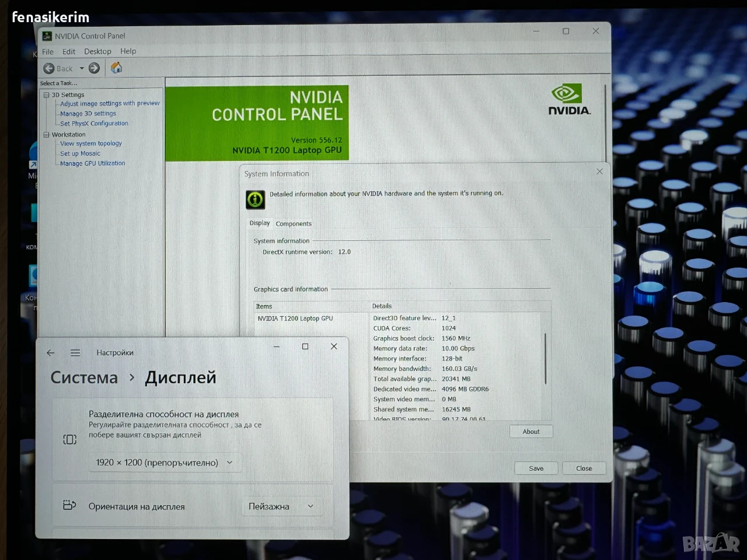747x560 pixels.
Task: Collapse the Workstation tree node
Action: tap(46, 135)
